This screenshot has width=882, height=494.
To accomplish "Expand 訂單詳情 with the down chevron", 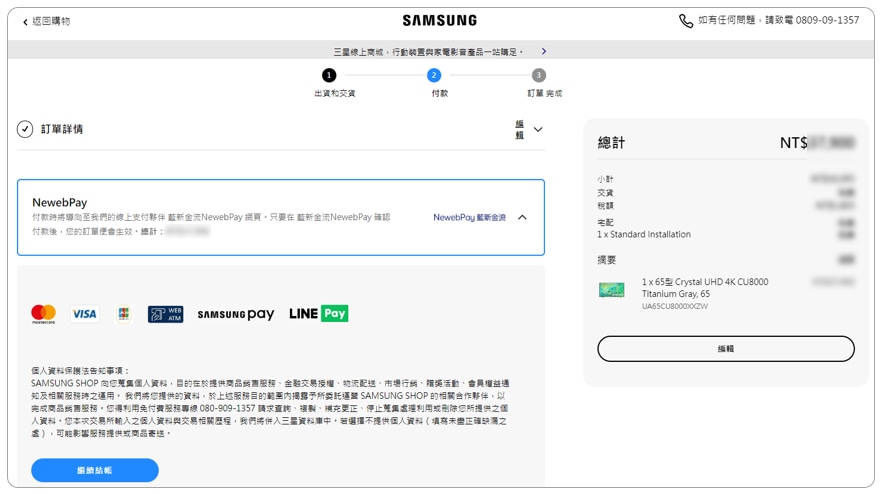I will pos(538,130).
